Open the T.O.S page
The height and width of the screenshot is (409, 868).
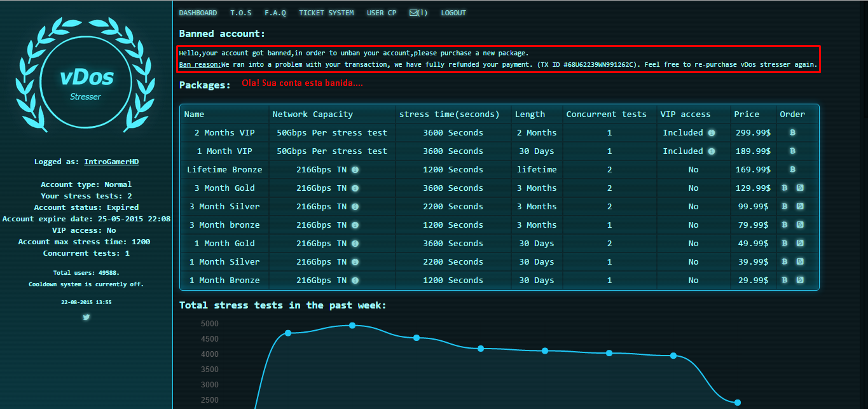(x=241, y=13)
